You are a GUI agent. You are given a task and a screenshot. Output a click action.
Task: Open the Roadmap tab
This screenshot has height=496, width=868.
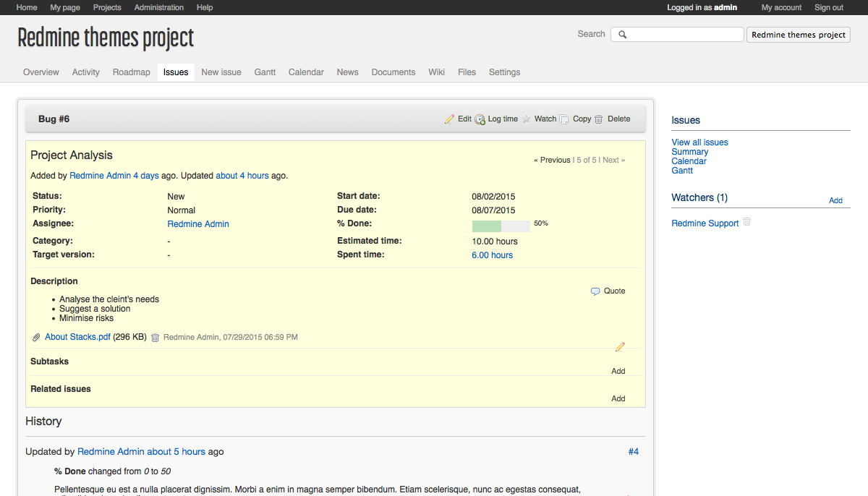132,72
